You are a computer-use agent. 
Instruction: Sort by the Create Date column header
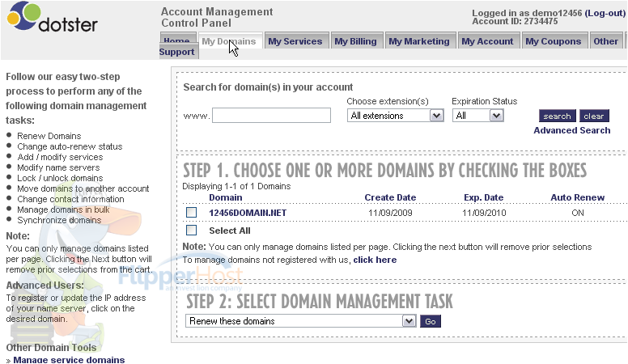390,197
